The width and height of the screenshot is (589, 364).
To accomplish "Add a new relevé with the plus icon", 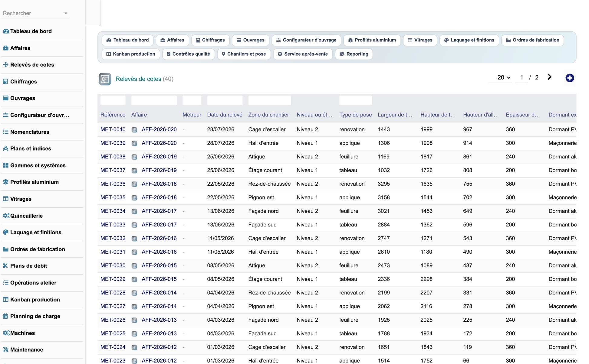I will point(570,78).
